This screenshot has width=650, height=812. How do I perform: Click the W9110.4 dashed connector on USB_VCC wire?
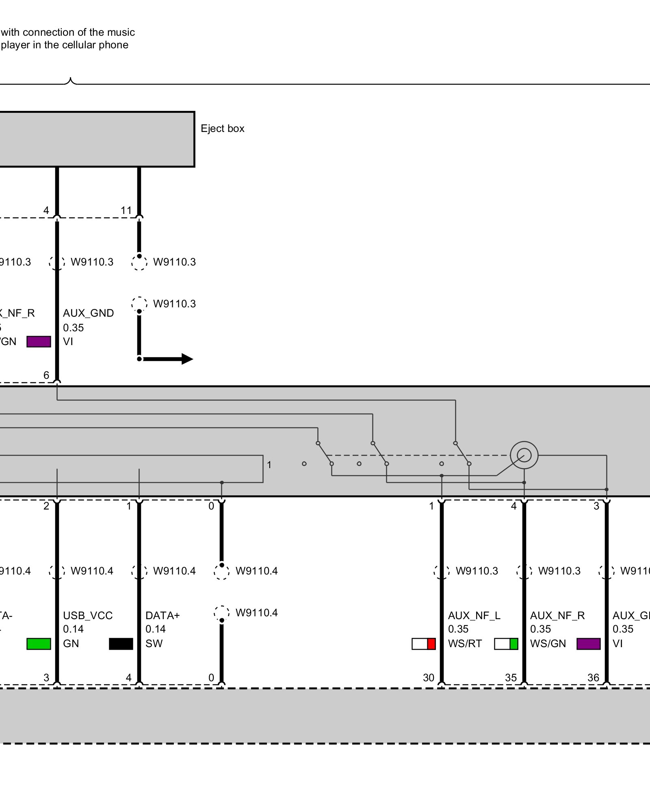pos(57,571)
